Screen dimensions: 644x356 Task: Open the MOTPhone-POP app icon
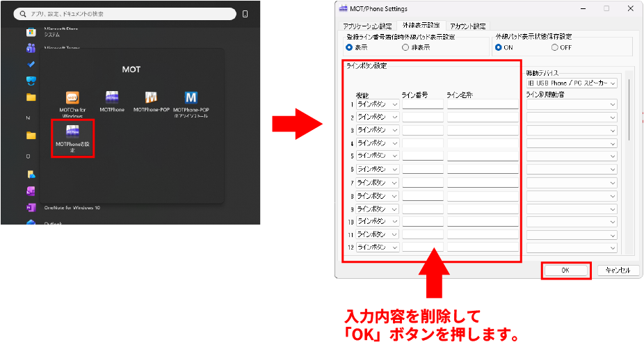click(x=151, y=98)
